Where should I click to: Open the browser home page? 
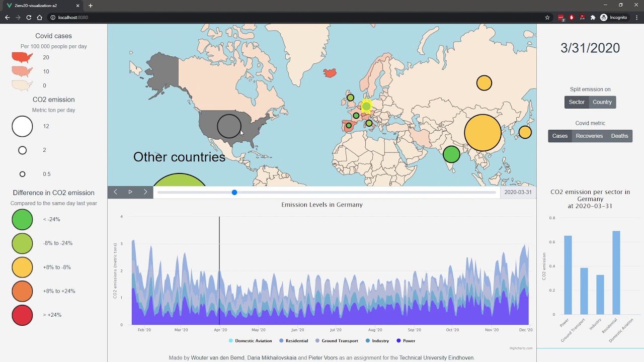40,18
